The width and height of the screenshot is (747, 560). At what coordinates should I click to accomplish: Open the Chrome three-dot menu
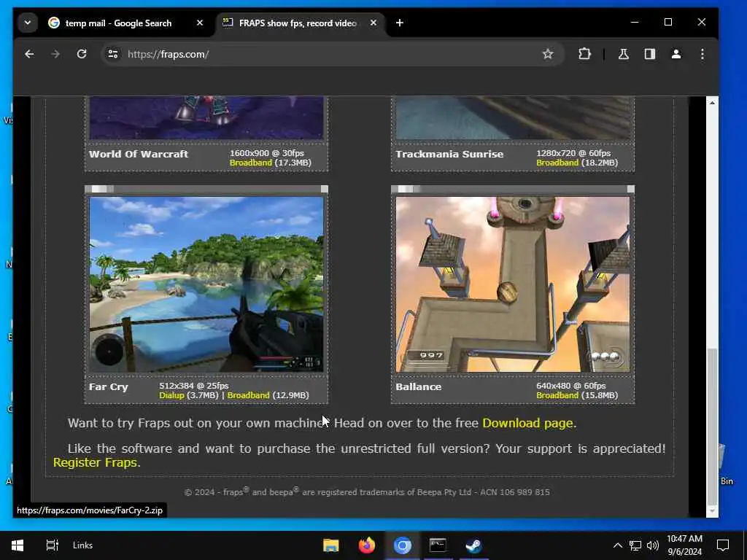coord(703,54)
